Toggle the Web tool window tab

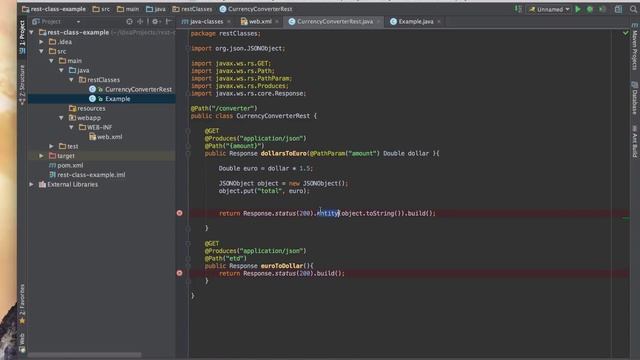tap(22, 343)
